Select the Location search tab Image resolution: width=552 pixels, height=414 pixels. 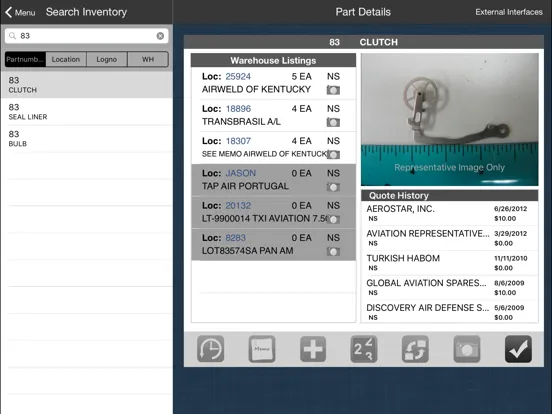(66, 59)
